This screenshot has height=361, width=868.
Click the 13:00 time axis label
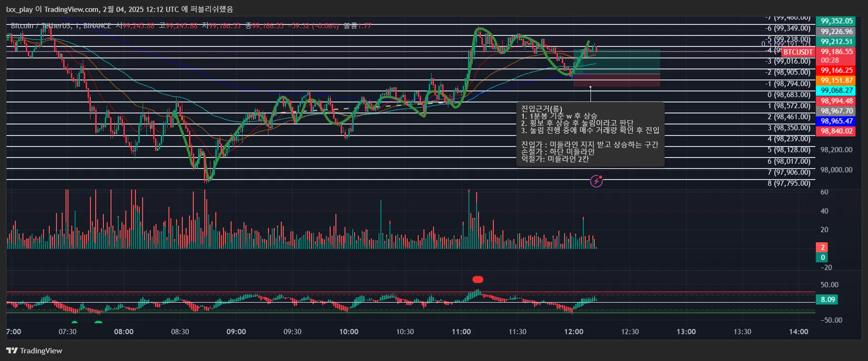[686, 332]
